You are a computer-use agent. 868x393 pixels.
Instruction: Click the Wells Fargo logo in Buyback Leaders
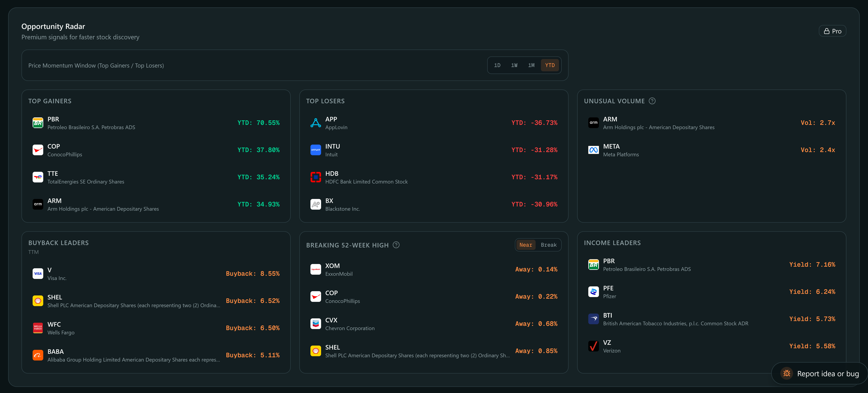(38, 328)
